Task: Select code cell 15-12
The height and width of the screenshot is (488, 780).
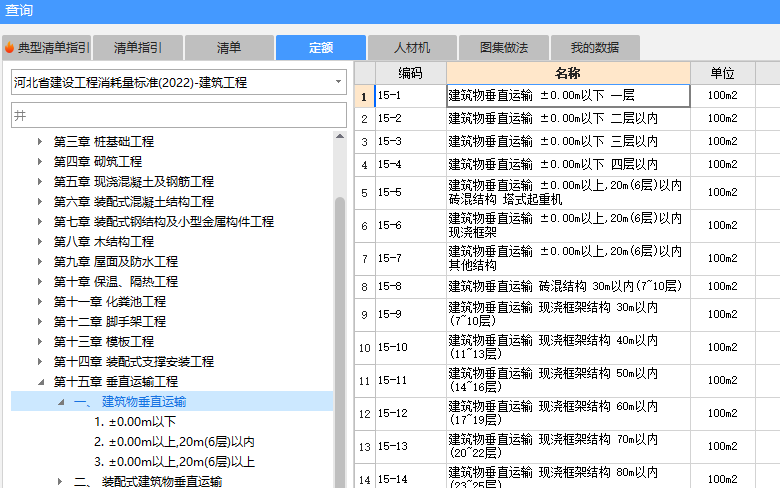Action: (410, 413)
